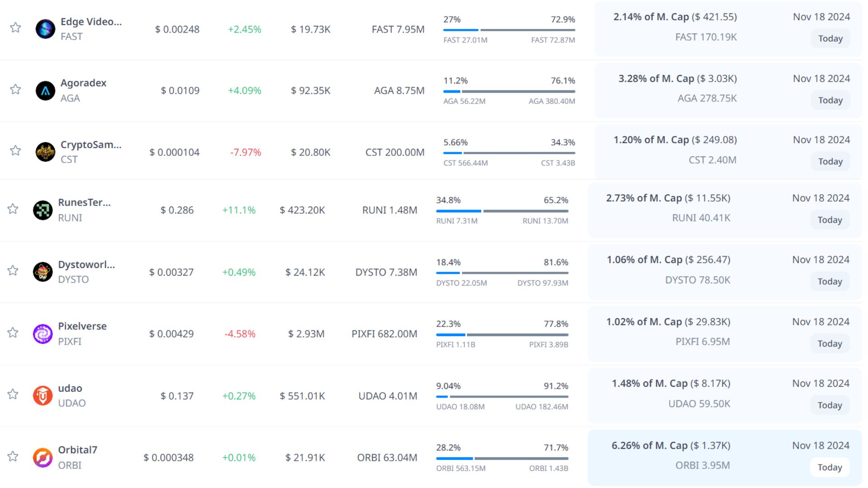Click the Dystoworld DYSTO coin logo
Image resolution: width=868 pixels, height=488 pixels.
pos(43,272)
